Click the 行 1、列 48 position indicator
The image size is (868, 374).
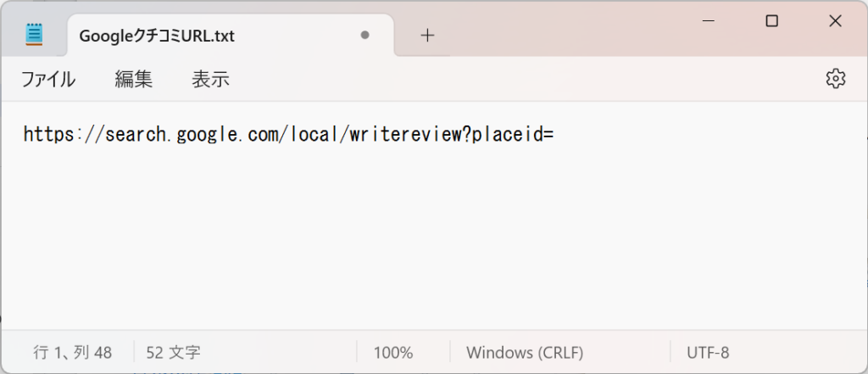point(73,353)
